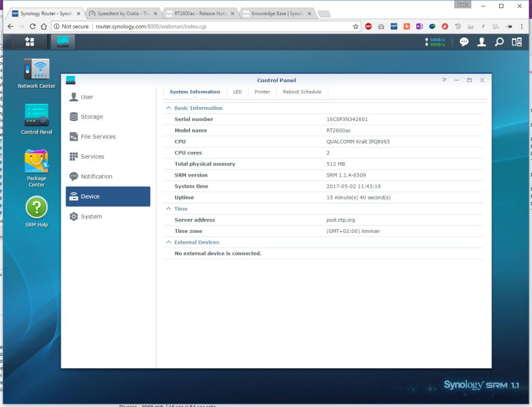Select File Services in the sidebar
This screenshot has width=532, height=407.
(x=98, y=137)
